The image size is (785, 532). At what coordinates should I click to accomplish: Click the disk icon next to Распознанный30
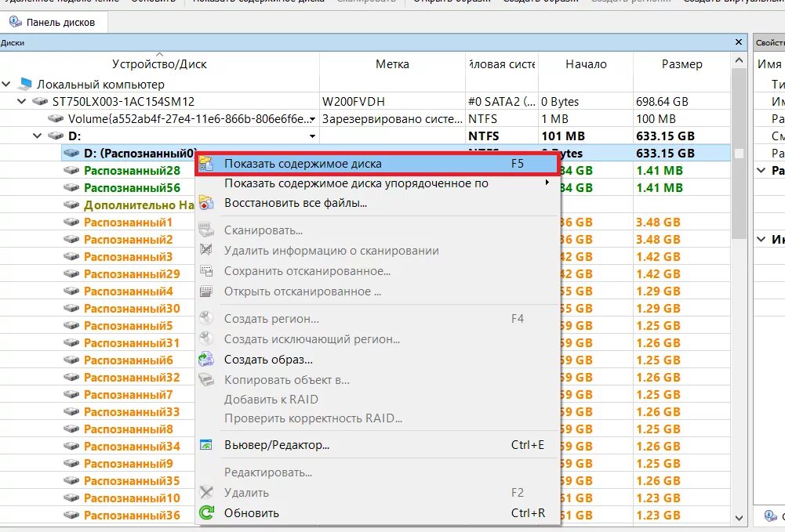tap(71, 309)
